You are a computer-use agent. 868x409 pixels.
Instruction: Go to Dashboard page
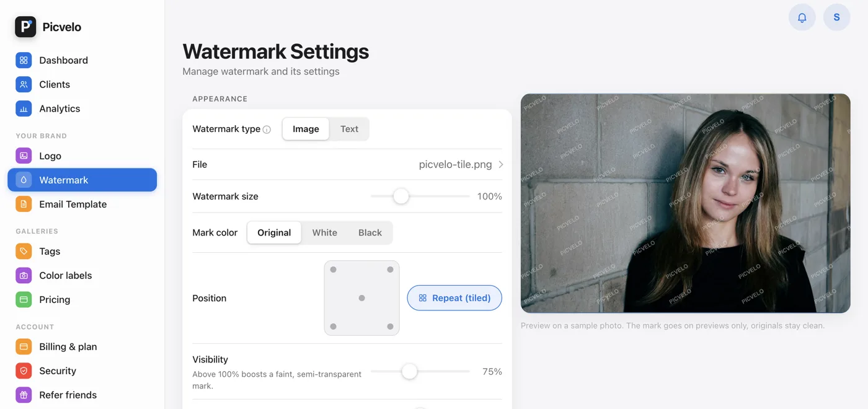click(x=82, y=60)
